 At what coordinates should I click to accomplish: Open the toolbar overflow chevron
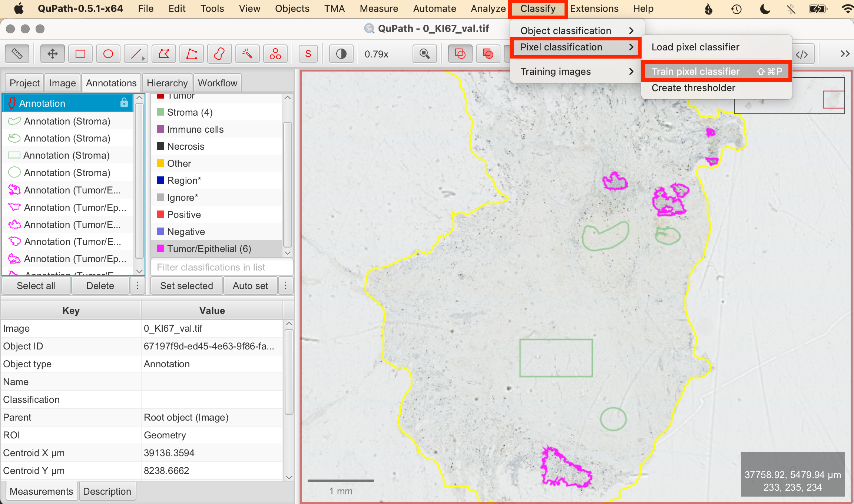click(x=845, y=54)
